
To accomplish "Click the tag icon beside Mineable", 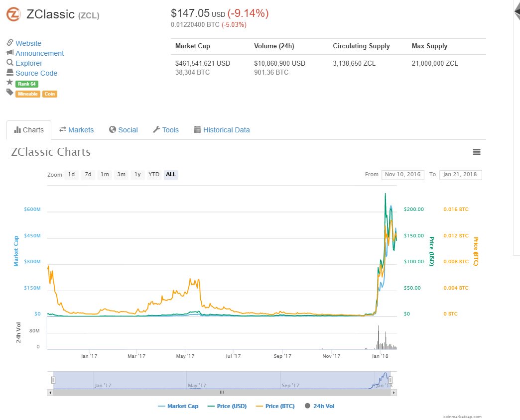I will click(9, 92).
